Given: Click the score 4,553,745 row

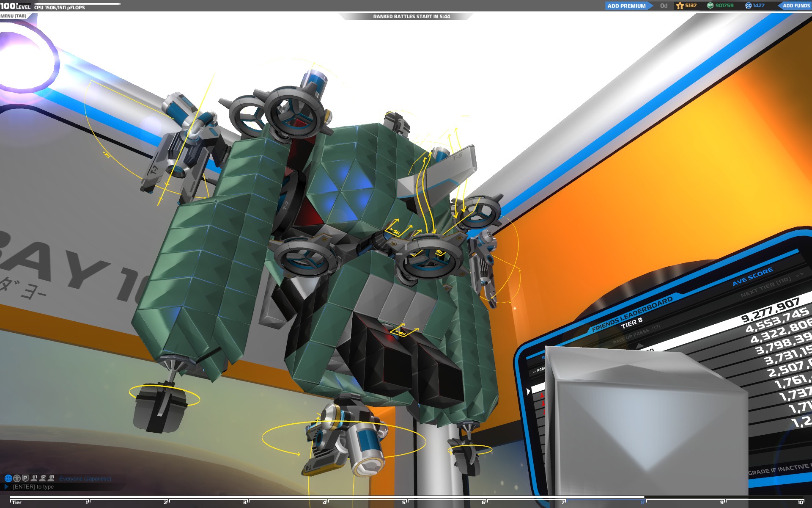Looking at the screenshot, I should [777, 320].
